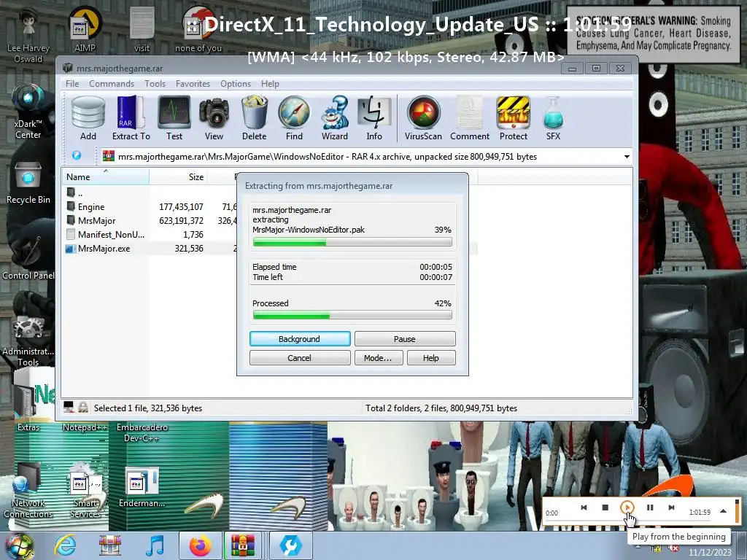
Task: Click the pause button in mini player
Action: point(650,507)
